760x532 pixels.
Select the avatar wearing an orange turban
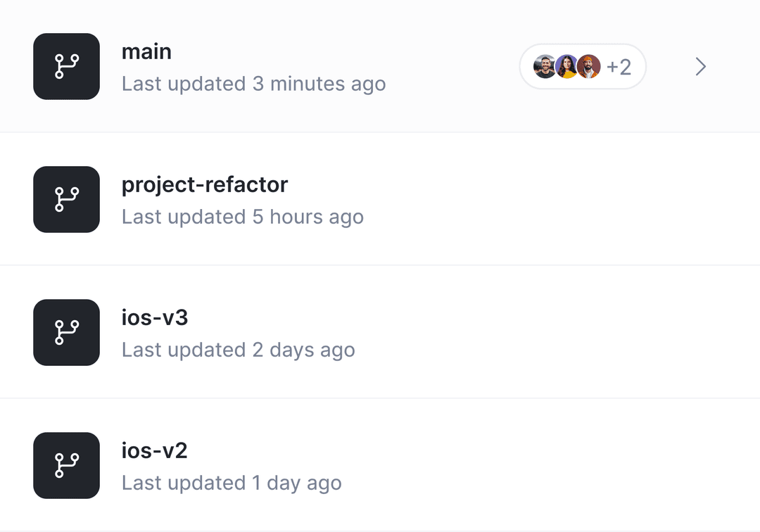pos(588,67)
